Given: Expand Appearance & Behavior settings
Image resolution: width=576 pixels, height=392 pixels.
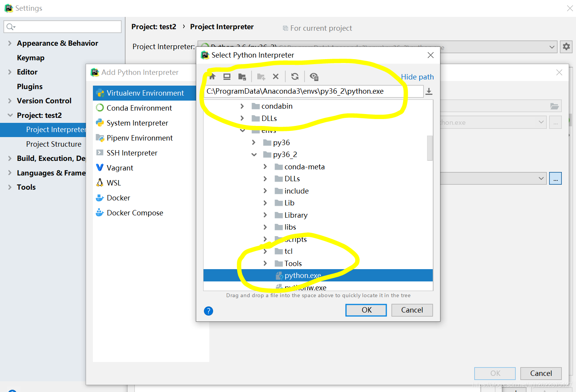Looking at the screenshot, I should click(x=10, y=43).
